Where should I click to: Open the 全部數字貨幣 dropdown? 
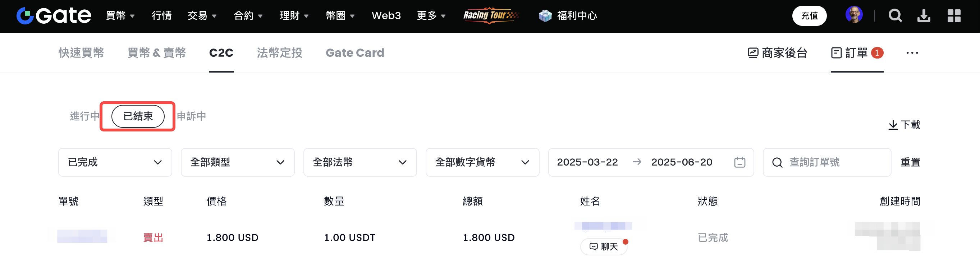pyautogui.click(x=482, y=162)
